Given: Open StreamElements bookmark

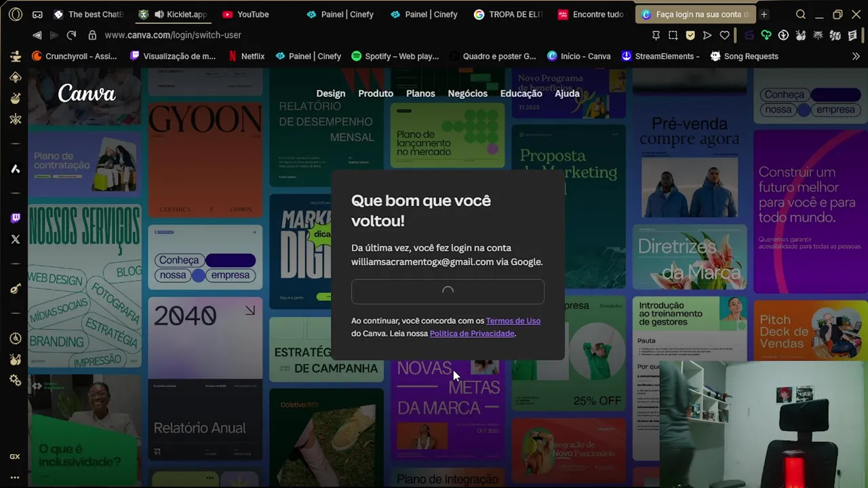Looking at the screenshot, I should [x=660, y=56].
